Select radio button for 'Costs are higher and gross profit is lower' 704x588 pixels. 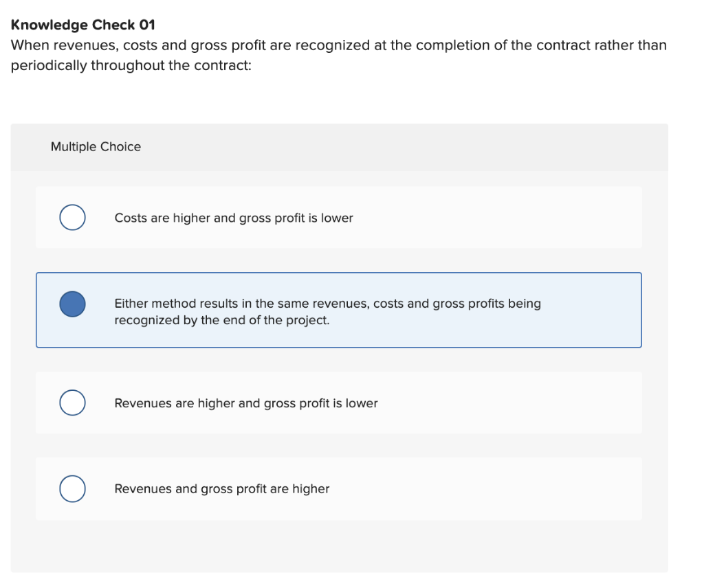(x=72, y=217)
